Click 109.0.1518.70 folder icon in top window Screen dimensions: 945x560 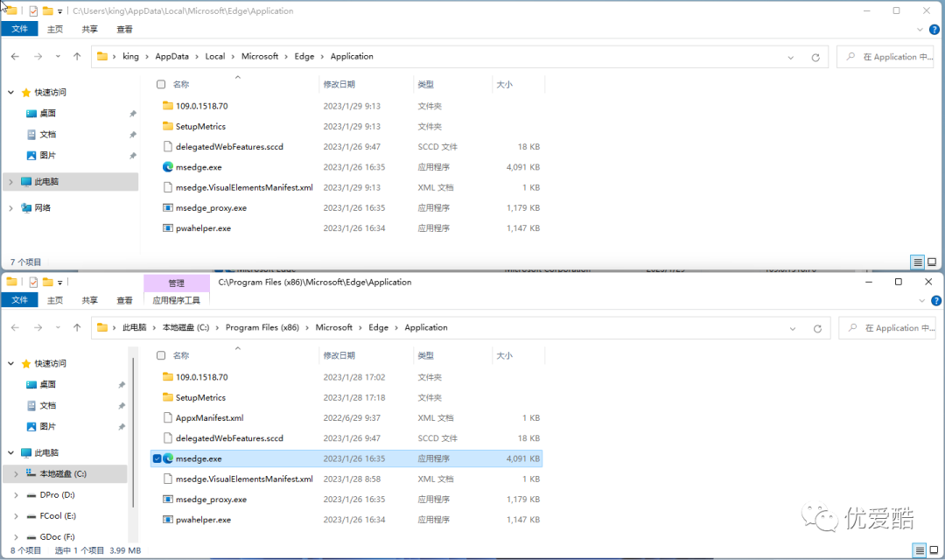click(x=167, y=106)
